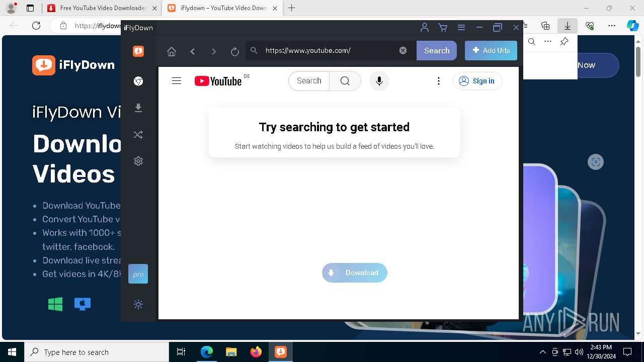Screen dimensions: 644x362
Task: Click the YouTube Search input box
Action: (309, 81)
